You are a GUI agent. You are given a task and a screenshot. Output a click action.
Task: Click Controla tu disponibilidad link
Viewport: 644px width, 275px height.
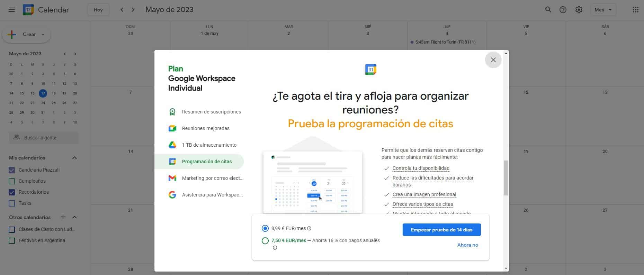point(421,168)
